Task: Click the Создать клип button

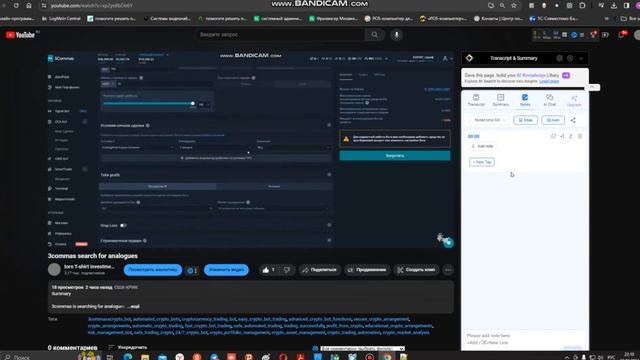Action: click(416, 270)
